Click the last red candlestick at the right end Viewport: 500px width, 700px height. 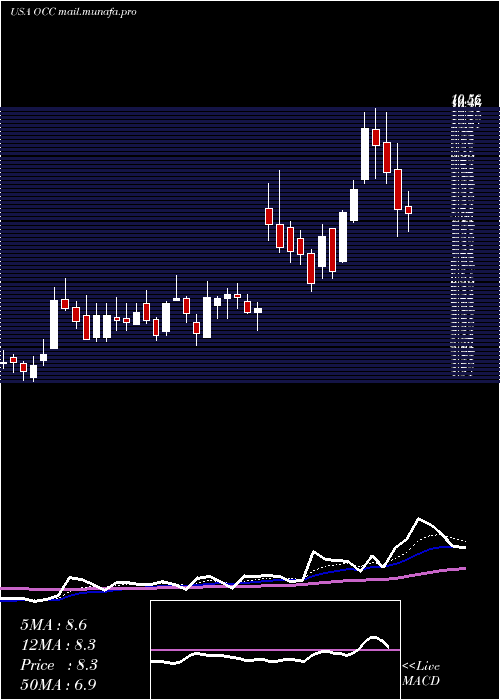point(408,210)
